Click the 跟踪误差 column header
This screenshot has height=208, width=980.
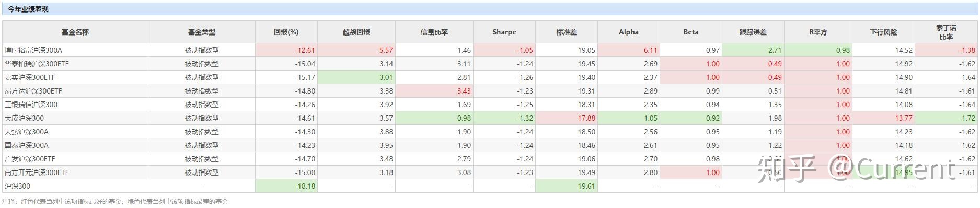pyautogui.click(x=753, y=32)
